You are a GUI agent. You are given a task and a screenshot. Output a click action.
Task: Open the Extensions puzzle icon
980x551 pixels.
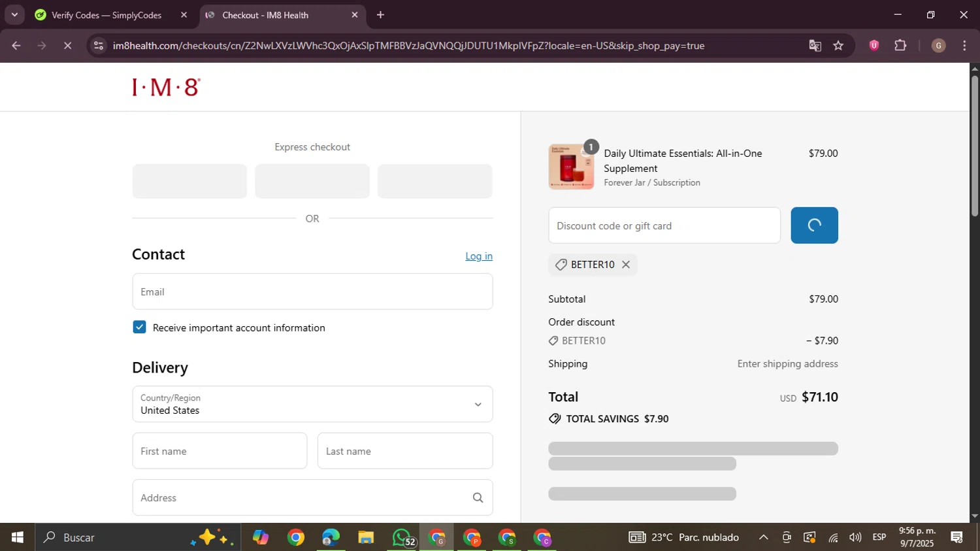click(x=900, y=45)
